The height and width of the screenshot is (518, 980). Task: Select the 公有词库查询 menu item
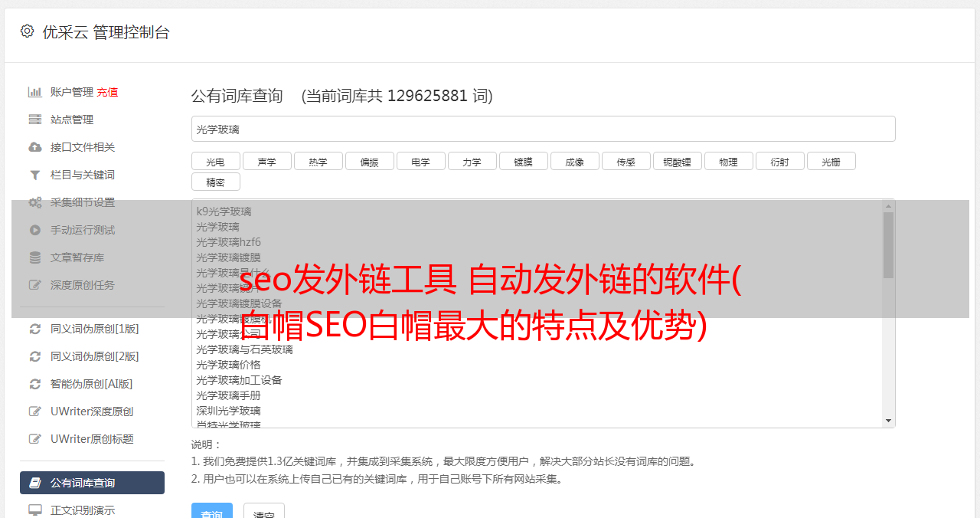92,483
